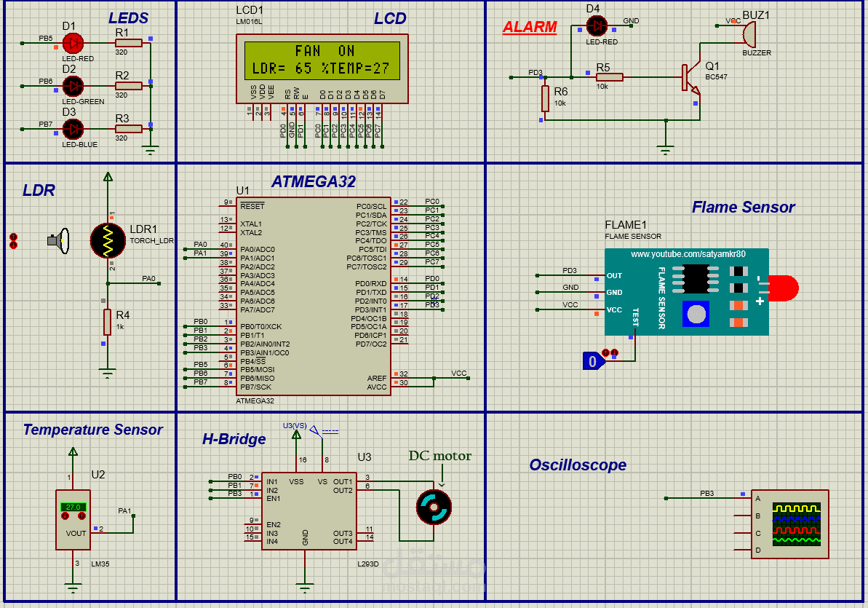Select the DC motor symbol
Viewport: 868px width, 608px height.
tap(434, 507)
